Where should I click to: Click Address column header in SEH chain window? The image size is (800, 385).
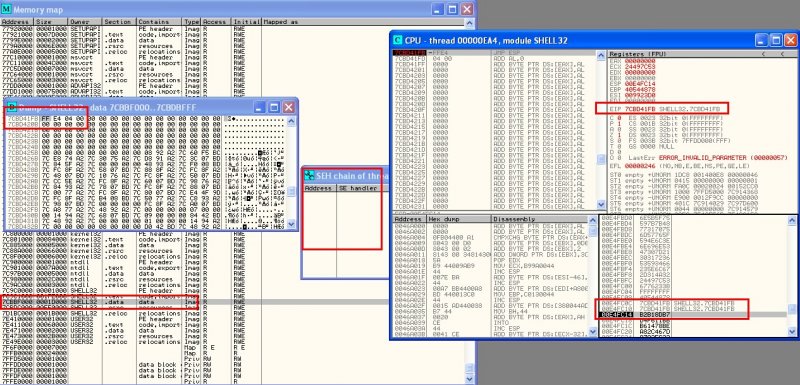[x=319, y=188]
